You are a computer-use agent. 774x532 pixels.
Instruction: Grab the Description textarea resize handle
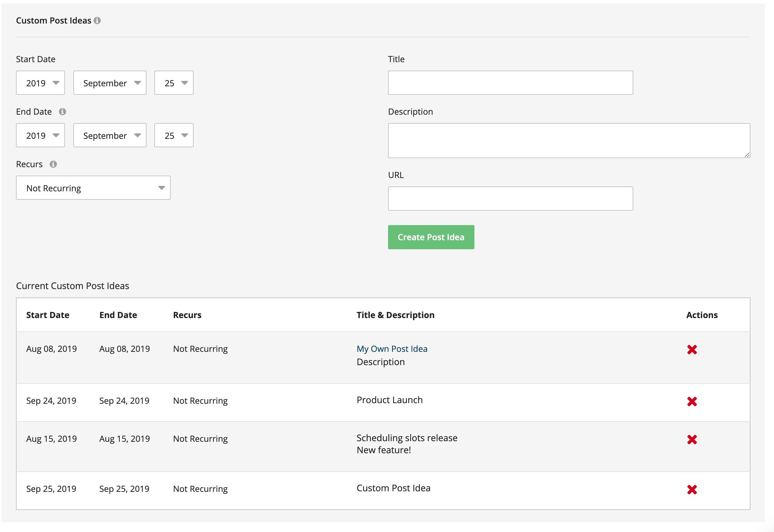tap(747, 155)
